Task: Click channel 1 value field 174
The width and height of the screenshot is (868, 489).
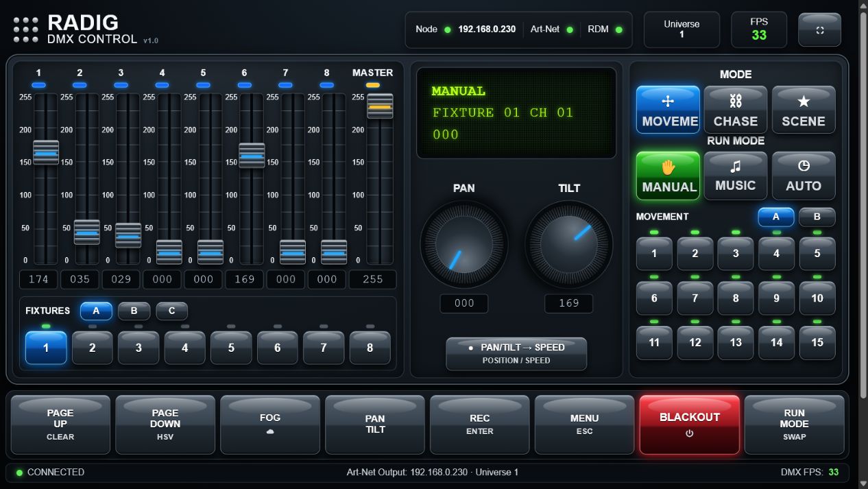Action: pyautogui.click(x=38, y=279)
